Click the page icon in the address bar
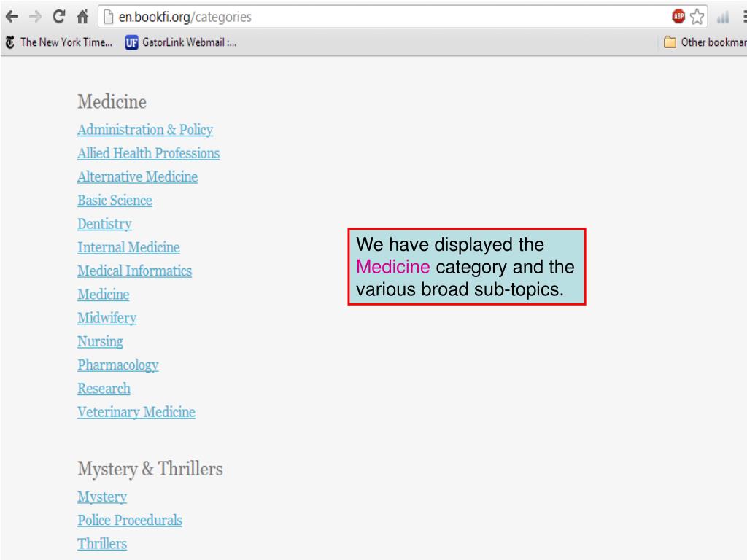This screenshot has width=747, height=560. [109, 17]
